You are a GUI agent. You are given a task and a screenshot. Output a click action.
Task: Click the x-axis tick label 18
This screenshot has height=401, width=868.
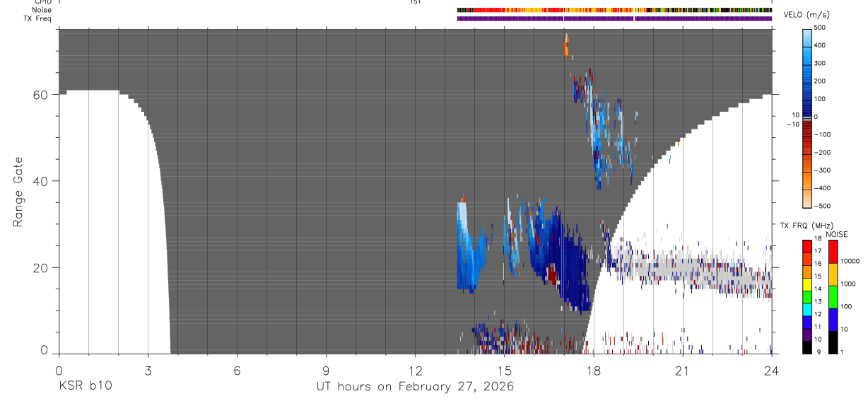593,370
